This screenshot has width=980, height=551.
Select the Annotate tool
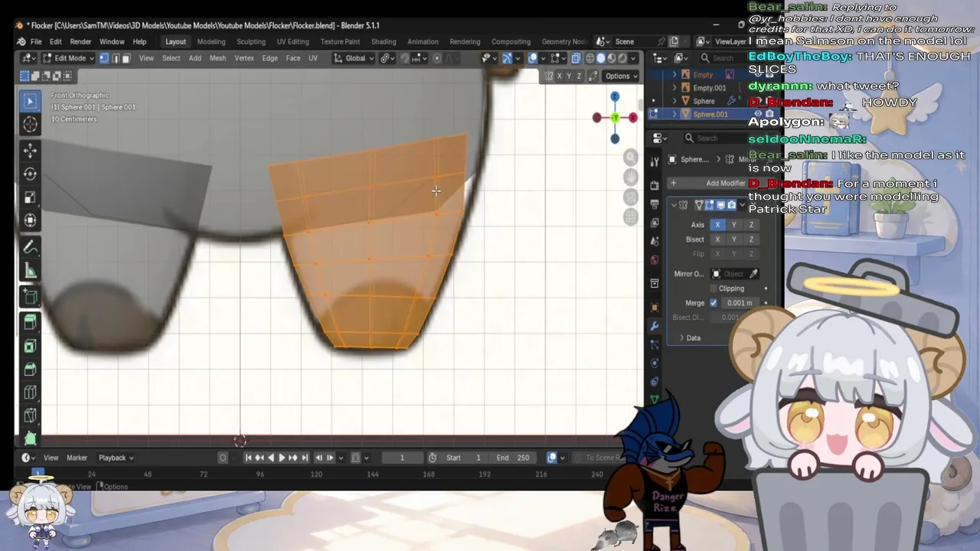coord(31,247)
